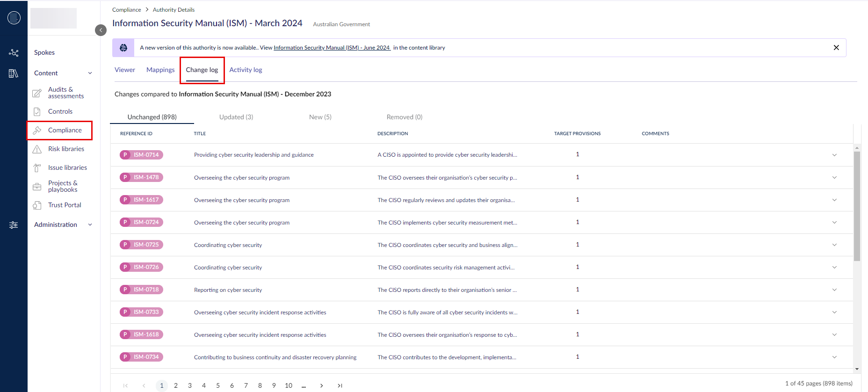Screen dimensions: 868x392
Task: Click the Controls document icon
Action: (37, 112)
